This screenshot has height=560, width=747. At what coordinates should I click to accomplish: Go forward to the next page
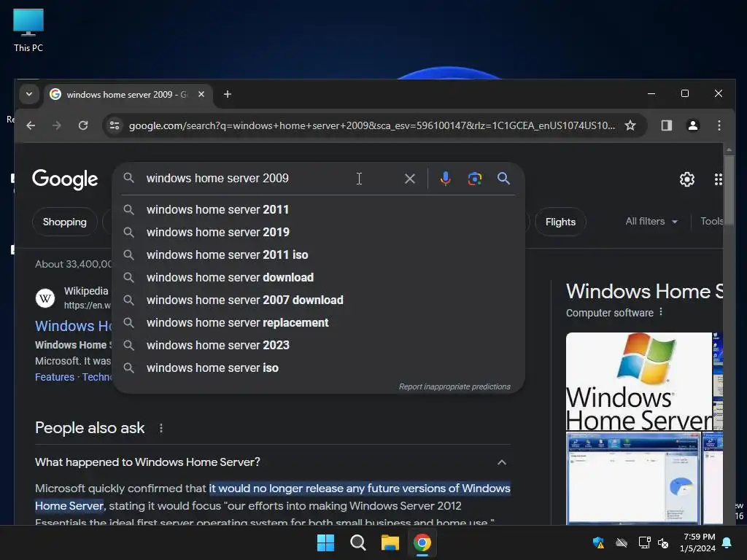point(57,125)
